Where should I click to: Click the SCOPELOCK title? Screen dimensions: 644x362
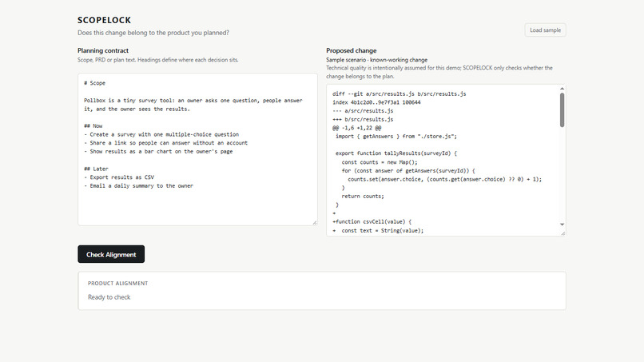tap(105, 20)
